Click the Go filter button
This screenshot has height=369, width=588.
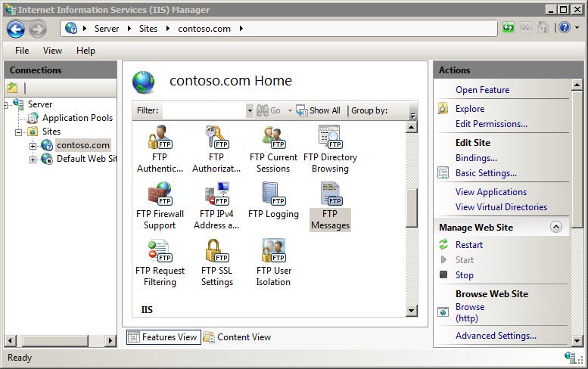click(269, 110)
